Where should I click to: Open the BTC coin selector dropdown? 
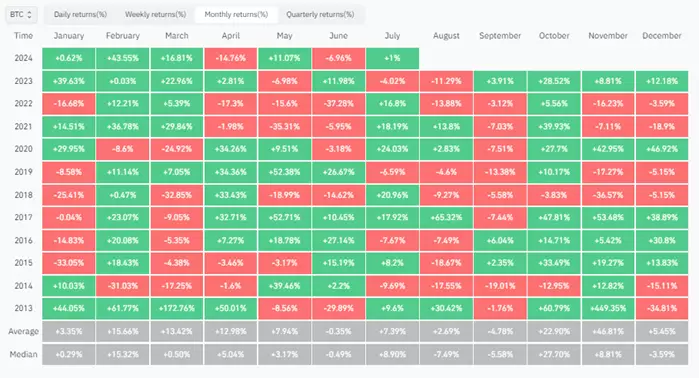pos(21,15)
